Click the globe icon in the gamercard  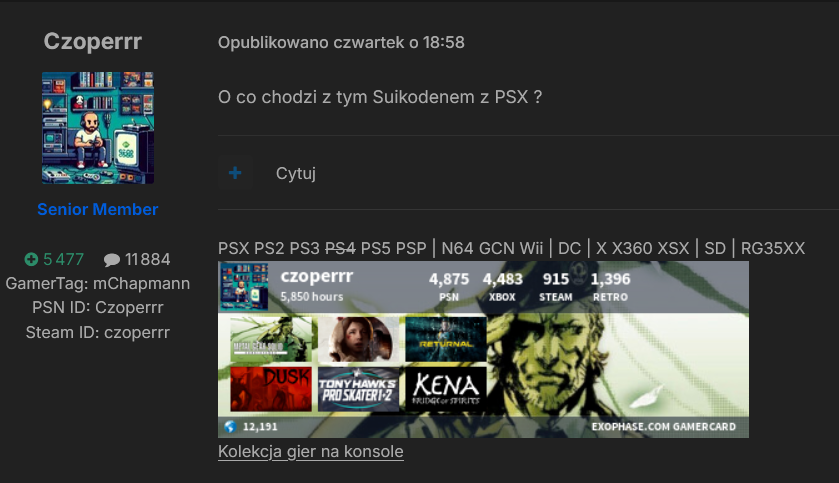pyautogui.click(x=230, y=426)
